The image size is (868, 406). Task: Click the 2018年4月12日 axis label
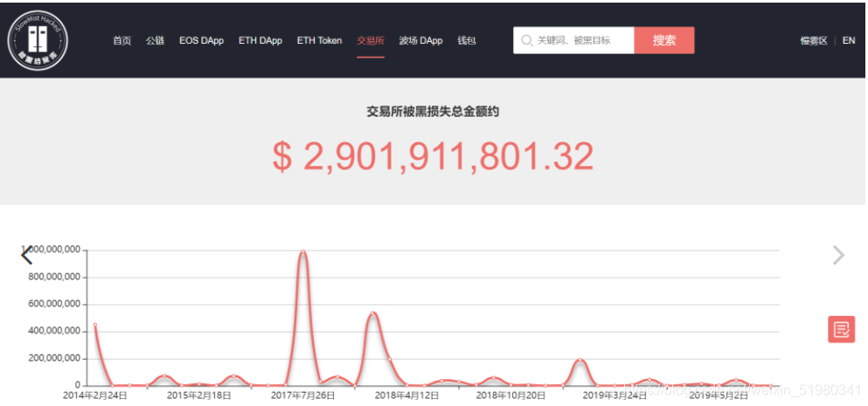(406, 396)
